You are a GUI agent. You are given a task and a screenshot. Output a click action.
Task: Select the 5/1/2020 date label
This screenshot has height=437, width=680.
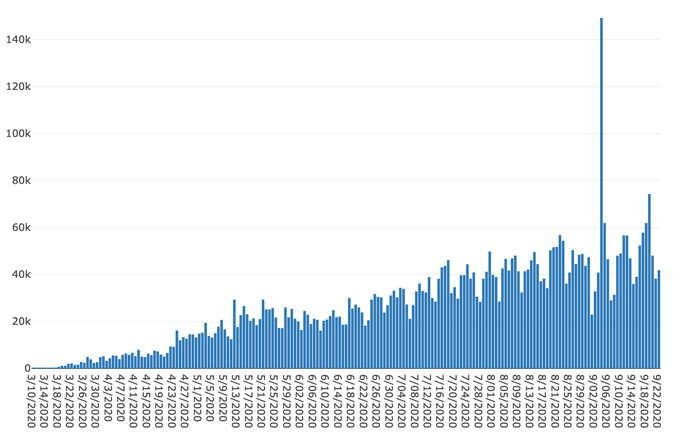click(x=198, y=397)
